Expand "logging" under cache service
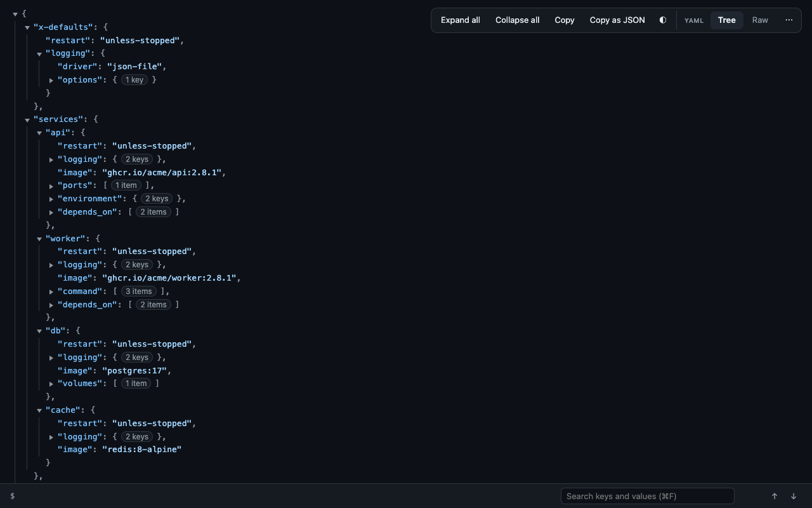Viewport: 812px width, 508px height. point(51,438)
